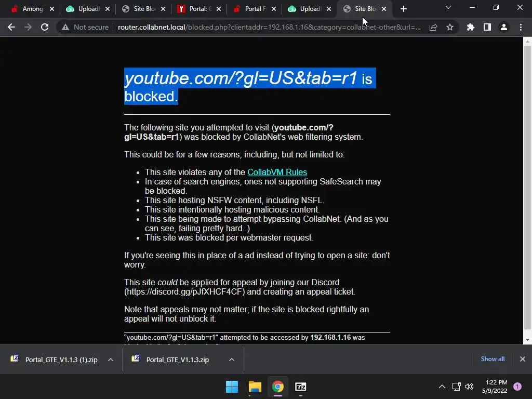
Task: Open File Explorer from the taskbar
Action: (x=255, y=387)
